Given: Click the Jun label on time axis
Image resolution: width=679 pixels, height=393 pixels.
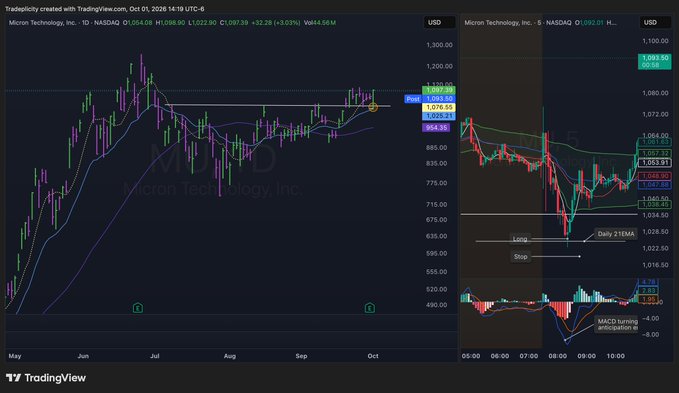Looking at the screenshot, I should pyautogui.click(x=83, y=356).
